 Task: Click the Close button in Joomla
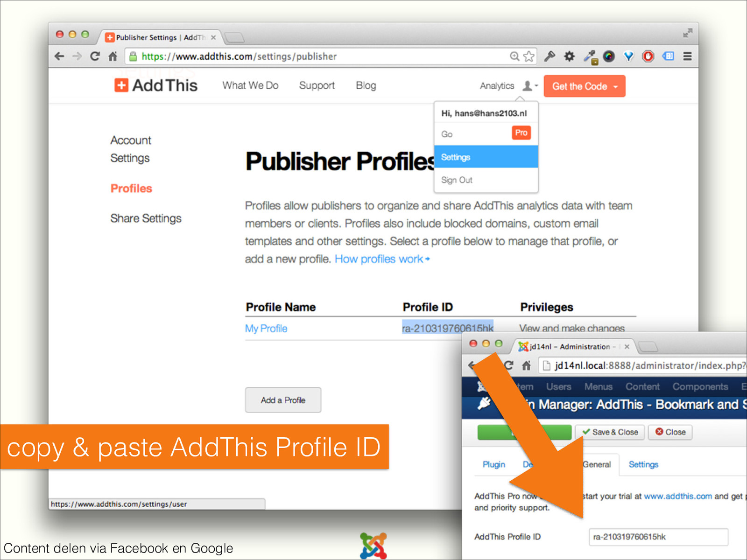(670, 432)
